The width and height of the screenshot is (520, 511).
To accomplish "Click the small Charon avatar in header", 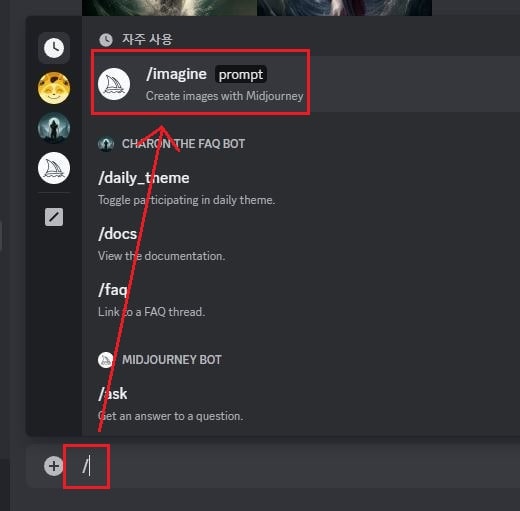I will pyautogui.click(x=106, y=144).
